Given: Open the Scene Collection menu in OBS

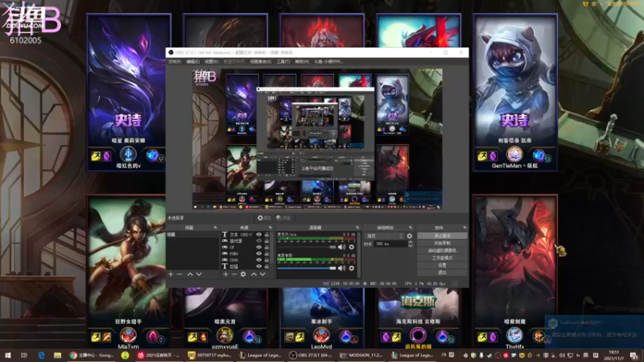Looking at the screenshot, I should coord(260,62).
